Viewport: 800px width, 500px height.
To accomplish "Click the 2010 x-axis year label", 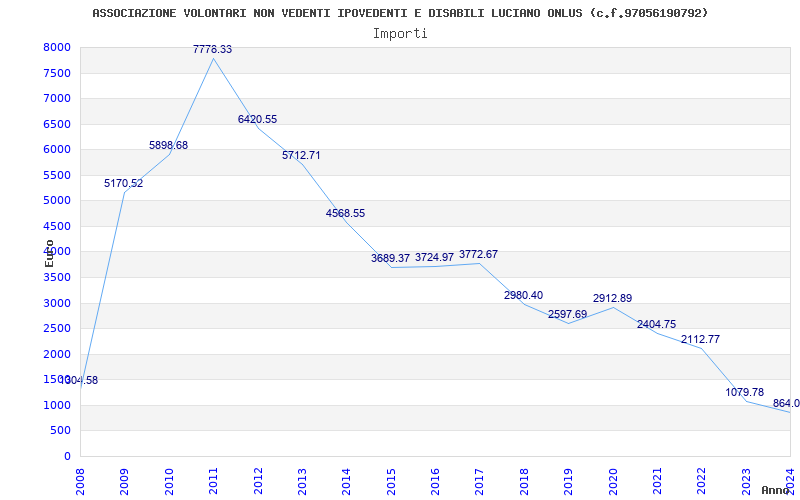I will click(169, 481).
